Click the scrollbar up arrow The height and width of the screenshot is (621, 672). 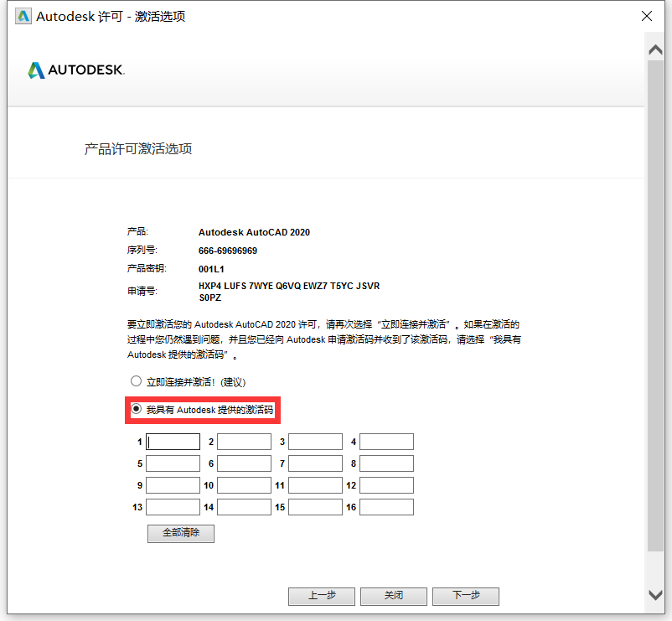pyautogui.click(x=655, y=49)
